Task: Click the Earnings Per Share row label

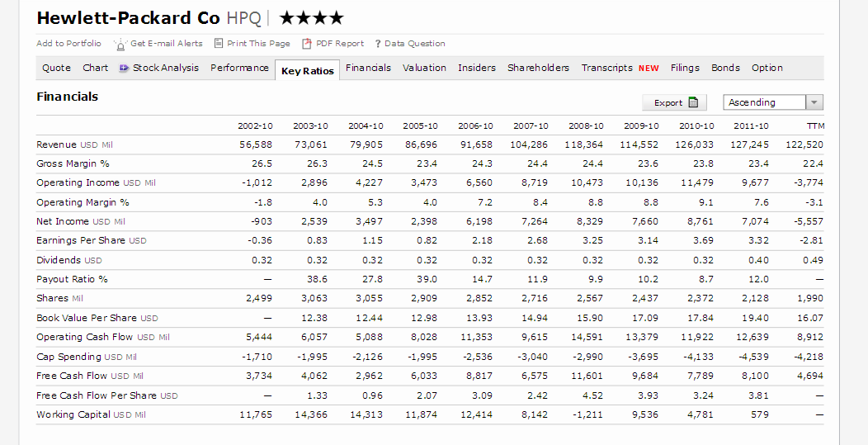Action: (92, 240)
